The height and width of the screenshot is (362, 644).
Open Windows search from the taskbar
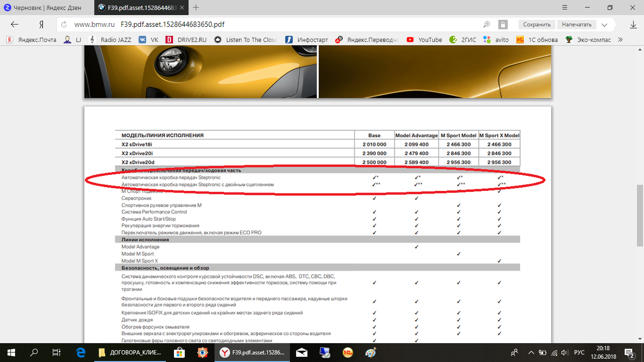[33, 352]
